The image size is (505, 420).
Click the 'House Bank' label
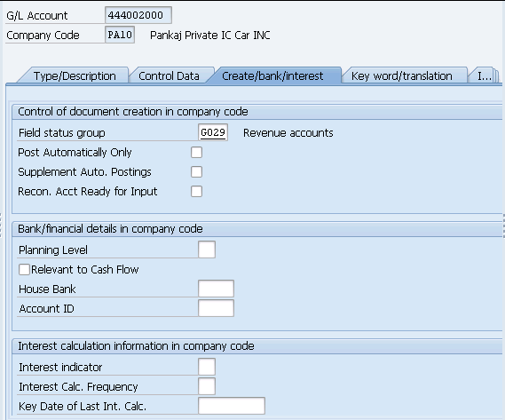coord(47,289)
